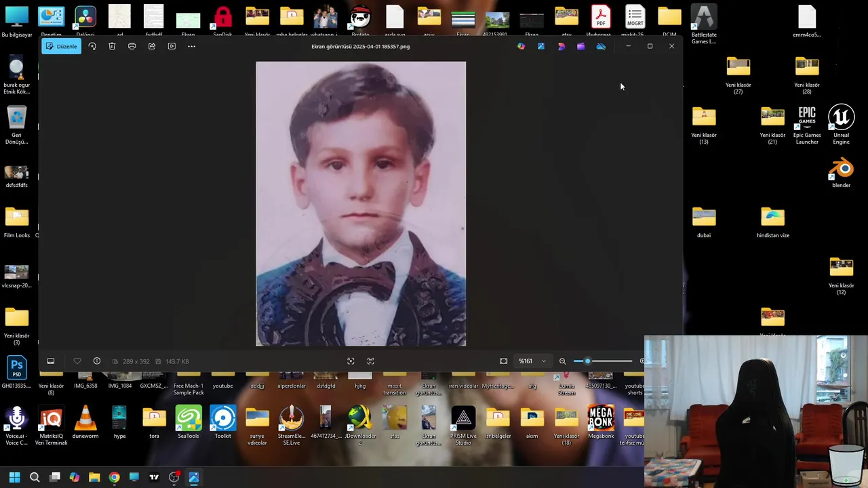The height and width of the screenshot is (488, 868).
Task: Click the file name Ekran görüntüsü 2025-04-01 185357.png
Action: (x=360, y=46)
